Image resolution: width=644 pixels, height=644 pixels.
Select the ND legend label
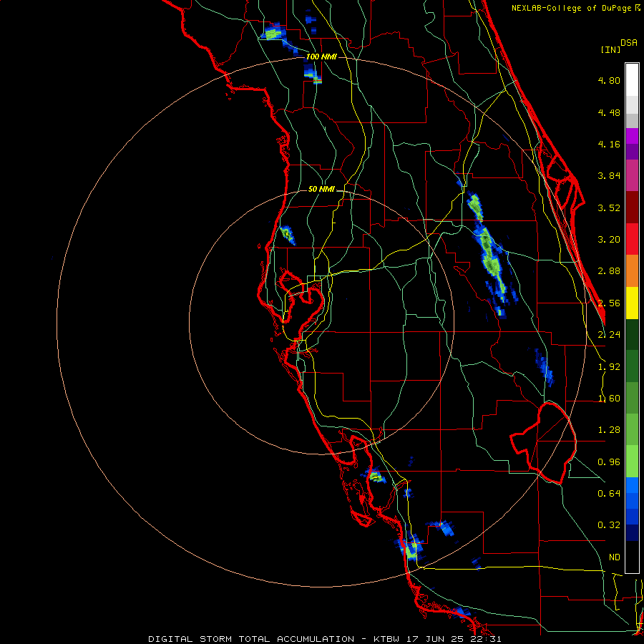615,557
